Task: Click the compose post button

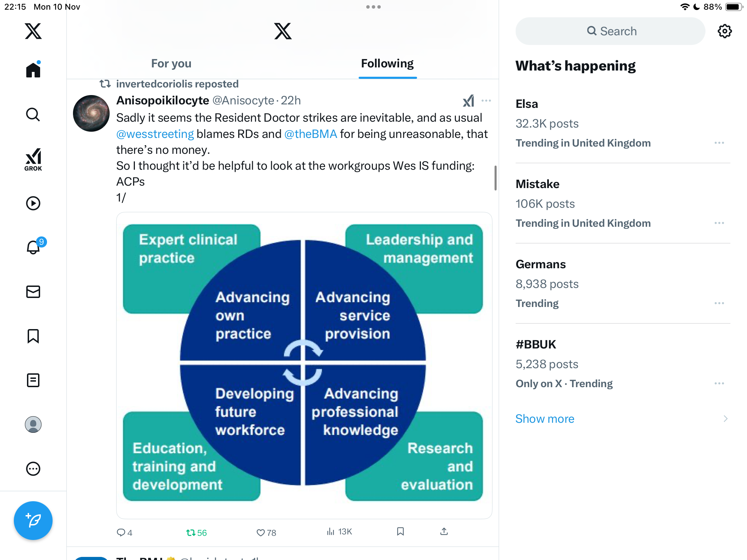Action: click(33, 520)
